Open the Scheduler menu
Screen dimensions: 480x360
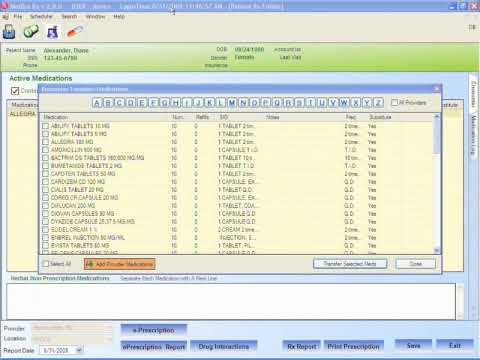click(x=41, y=16)
